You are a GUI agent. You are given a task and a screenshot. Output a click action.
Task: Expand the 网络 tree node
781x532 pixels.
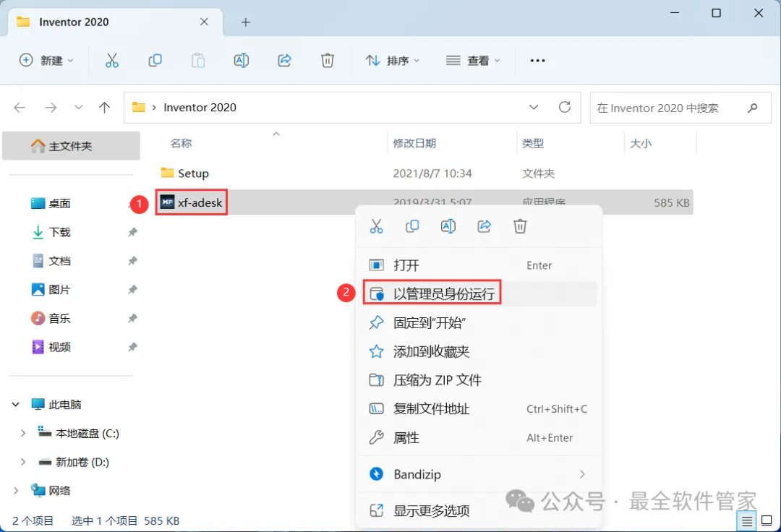coord(16,491)
